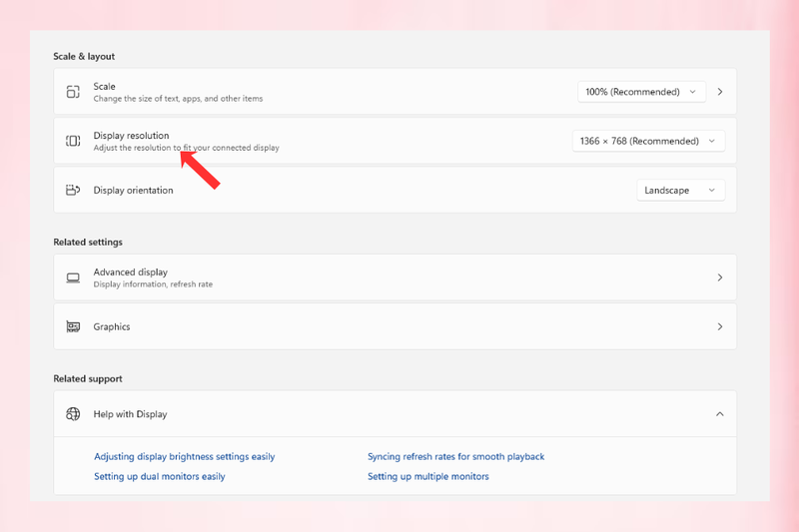Open Syncing refresh rates for smooth playback
The width and height of the screenshot is (799, 532).
pos(456,457)
